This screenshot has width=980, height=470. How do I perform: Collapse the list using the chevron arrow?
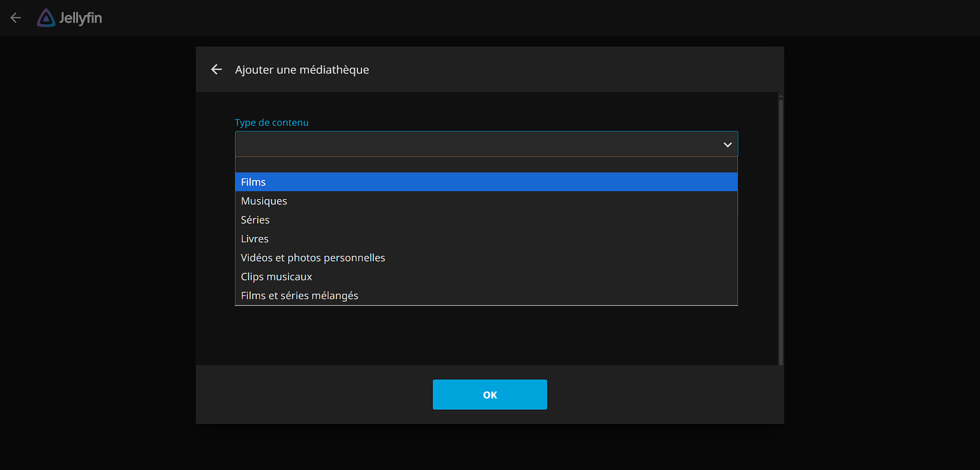point(727,145)
